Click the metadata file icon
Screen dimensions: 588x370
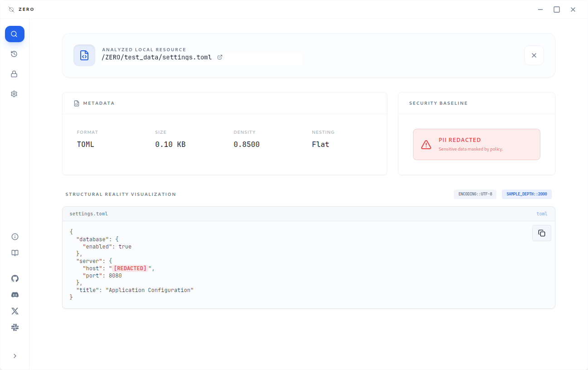point(77,103)
